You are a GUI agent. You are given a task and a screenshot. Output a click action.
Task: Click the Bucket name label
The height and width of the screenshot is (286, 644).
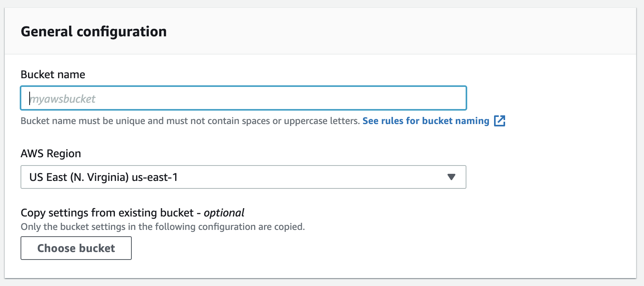(x=53, y=74)
